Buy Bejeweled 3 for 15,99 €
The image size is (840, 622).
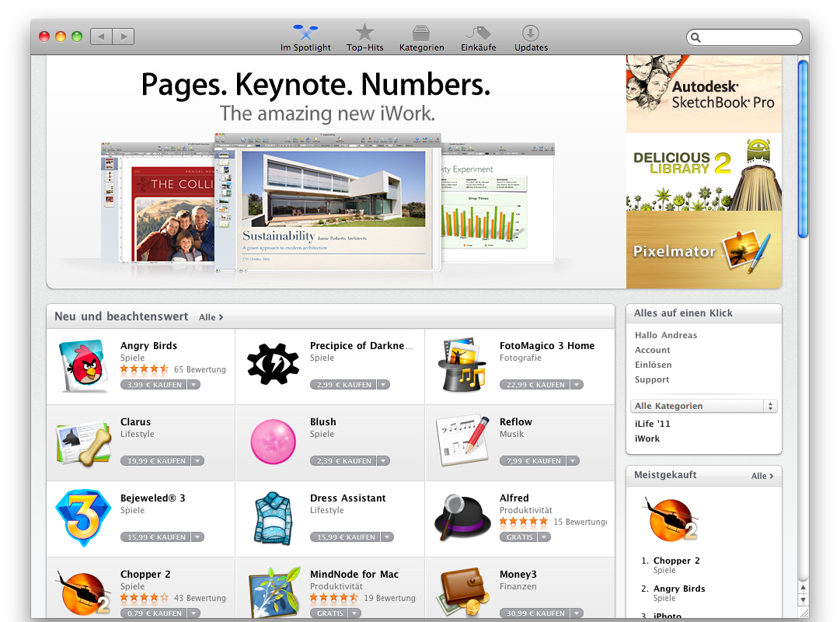tap(155, 536)
